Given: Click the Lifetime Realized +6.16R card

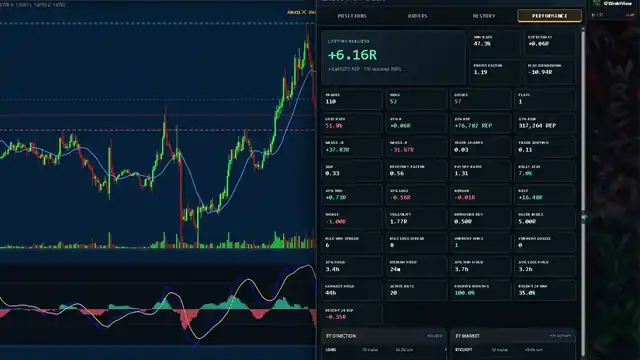Looking at the screenshot, I should click(393, 57).
